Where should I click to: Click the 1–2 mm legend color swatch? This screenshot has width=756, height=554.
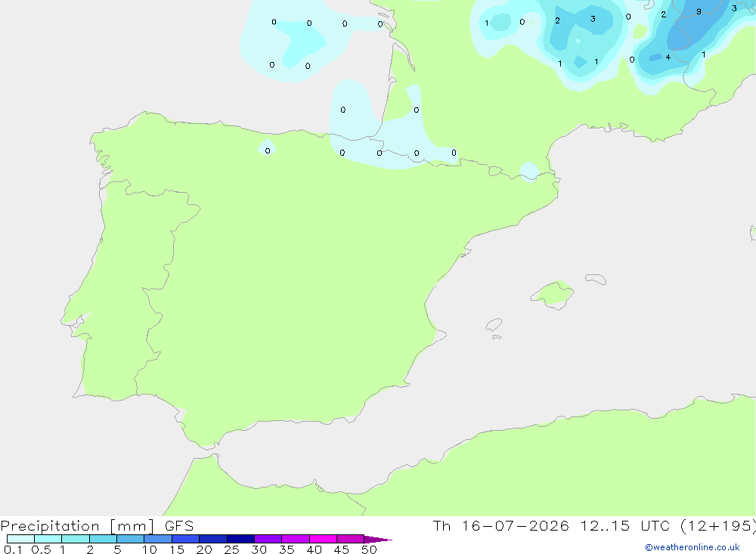[76, 539]
